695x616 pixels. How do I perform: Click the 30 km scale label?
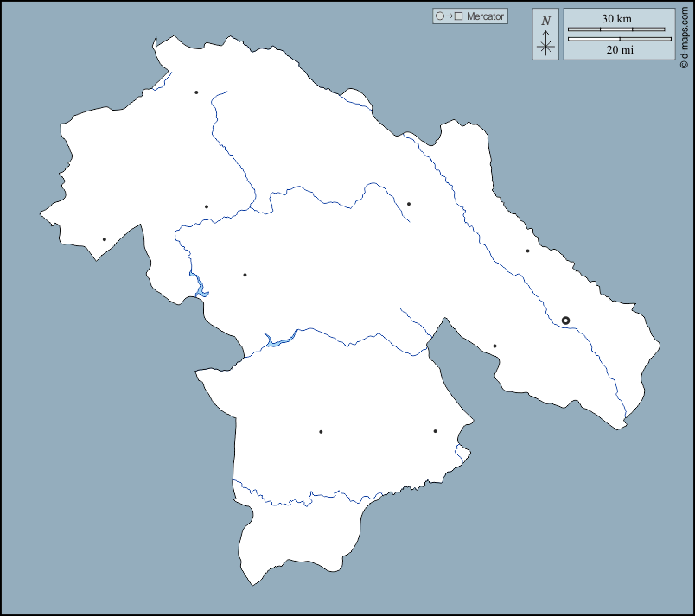click(617, 19)
